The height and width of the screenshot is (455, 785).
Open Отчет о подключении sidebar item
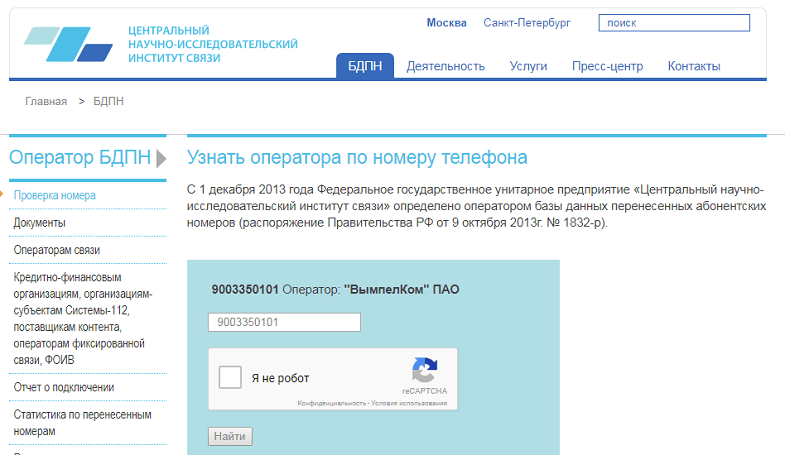pos(64,387)
